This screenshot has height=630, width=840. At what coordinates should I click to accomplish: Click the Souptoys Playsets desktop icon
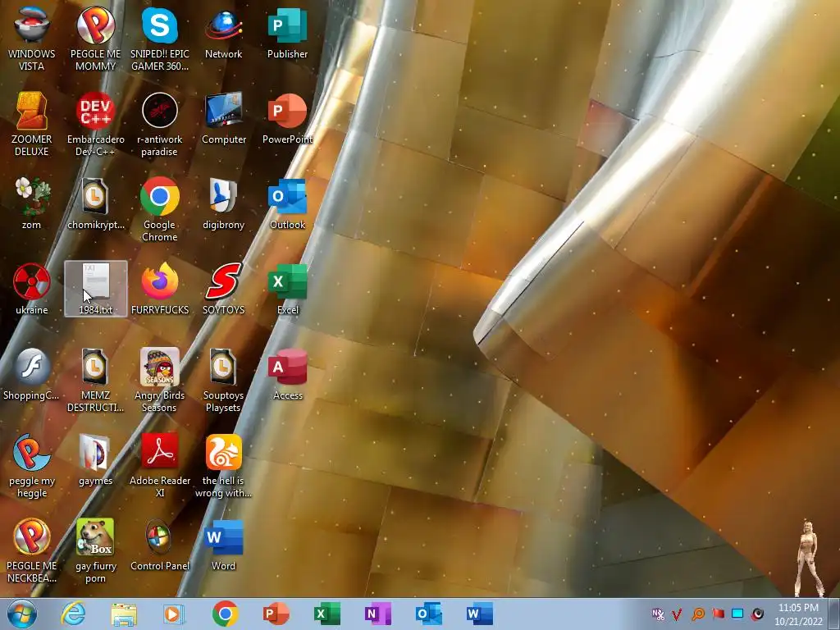223,379
